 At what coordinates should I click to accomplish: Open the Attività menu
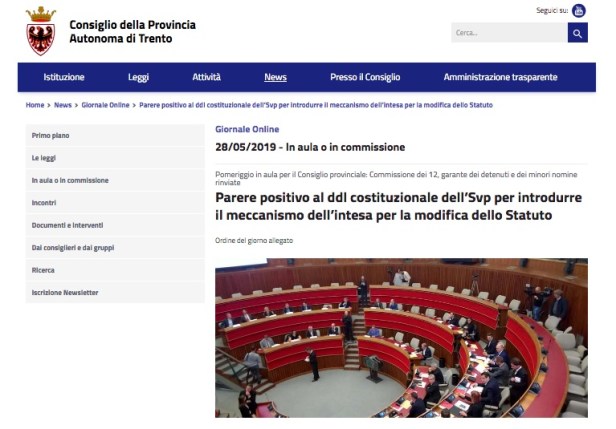coord(206,77)
